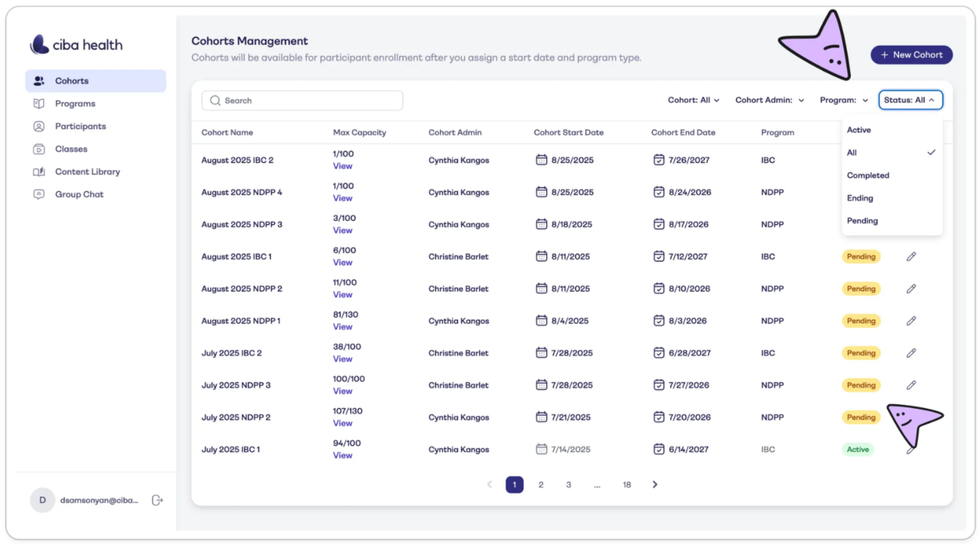Image resolution: width=980 pixels, height=544 pixels.
Task: Edit July 2025 IBC 2 with pencil icon
Action: tap(911, 352)
